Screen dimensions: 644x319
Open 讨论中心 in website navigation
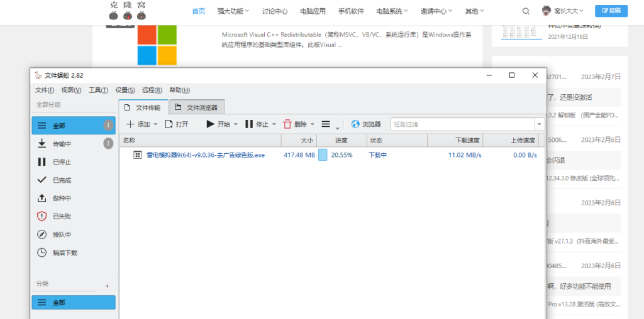click(275, 11)
